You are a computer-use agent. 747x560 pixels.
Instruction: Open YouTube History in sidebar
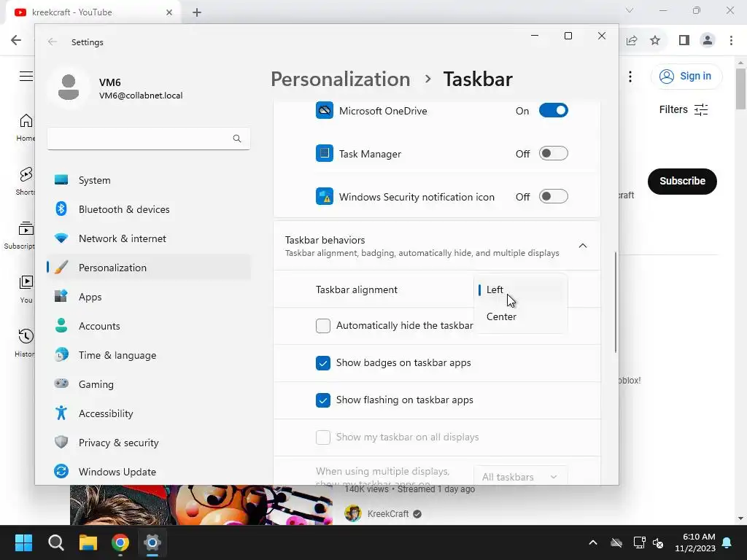(26, 343)
